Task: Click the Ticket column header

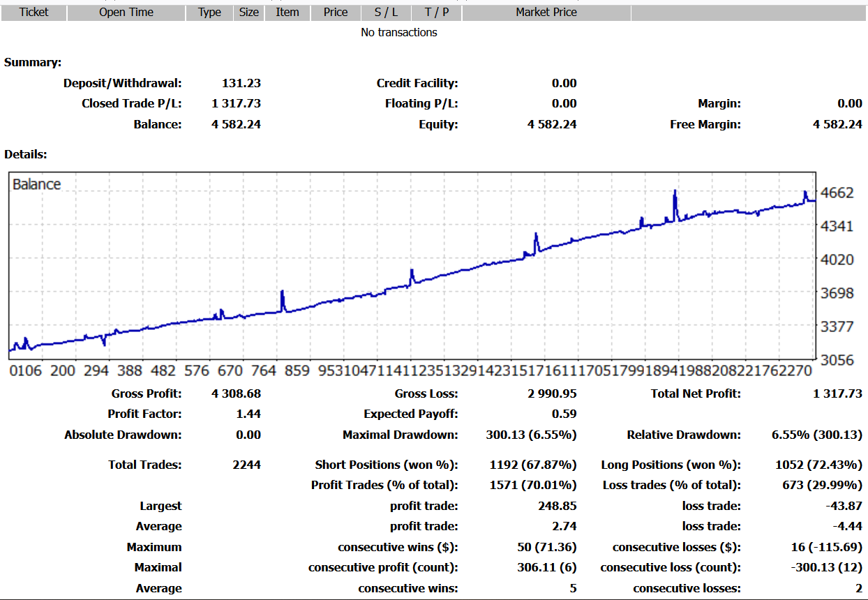Action: (x=34, y=13)
